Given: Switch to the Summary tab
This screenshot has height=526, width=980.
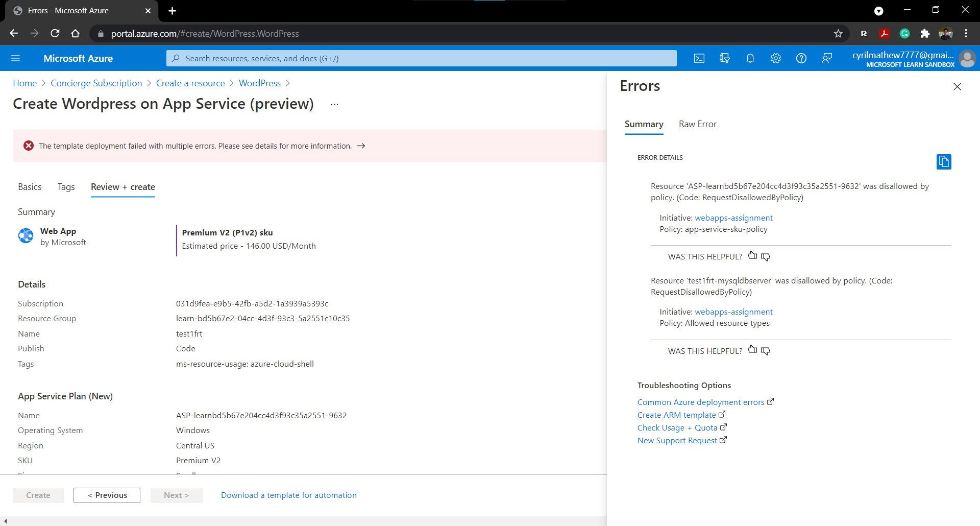Looking at the screenshot, I should point(644,124).
